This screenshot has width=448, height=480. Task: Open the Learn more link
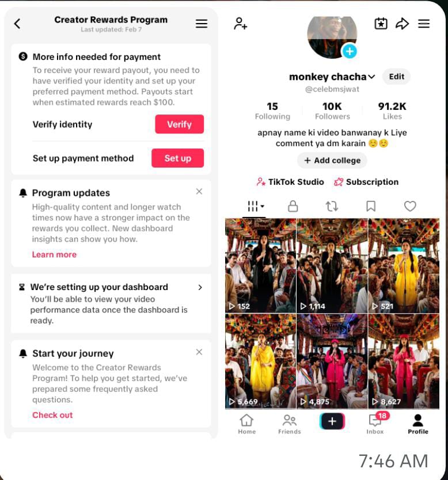(54, 254)
